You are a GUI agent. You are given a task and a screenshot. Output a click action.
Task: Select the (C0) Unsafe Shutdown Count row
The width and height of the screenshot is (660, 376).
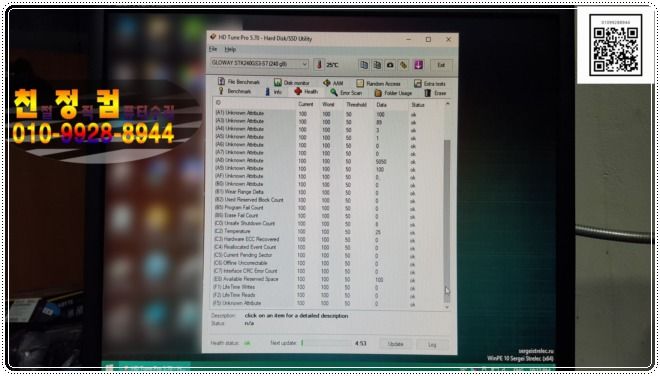pos(328,224)
